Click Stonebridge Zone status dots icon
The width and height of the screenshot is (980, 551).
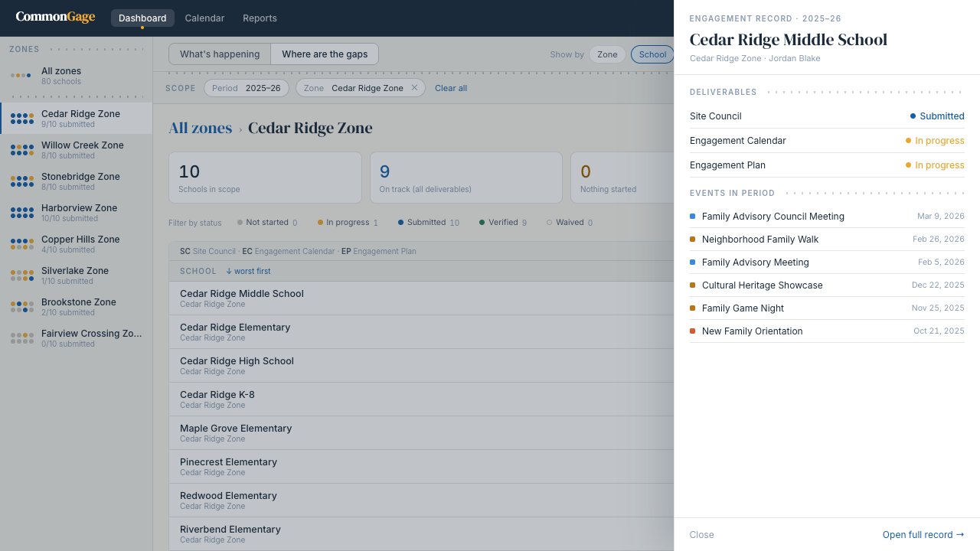(22, 181)
